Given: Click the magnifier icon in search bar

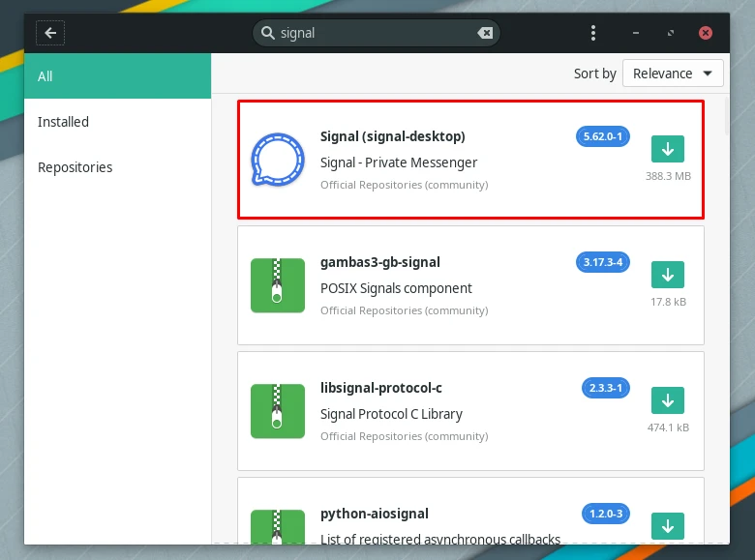Looking at the screenshot, I should point(268,33).
